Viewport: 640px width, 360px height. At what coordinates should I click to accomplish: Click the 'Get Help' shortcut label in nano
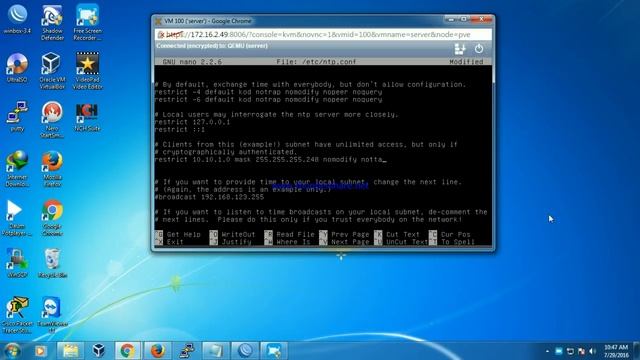point(184,235)
